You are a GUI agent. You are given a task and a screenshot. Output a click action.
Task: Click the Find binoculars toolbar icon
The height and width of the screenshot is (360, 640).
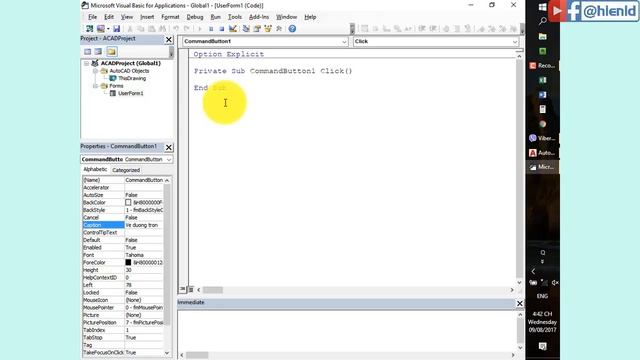[x=162, y=29]
